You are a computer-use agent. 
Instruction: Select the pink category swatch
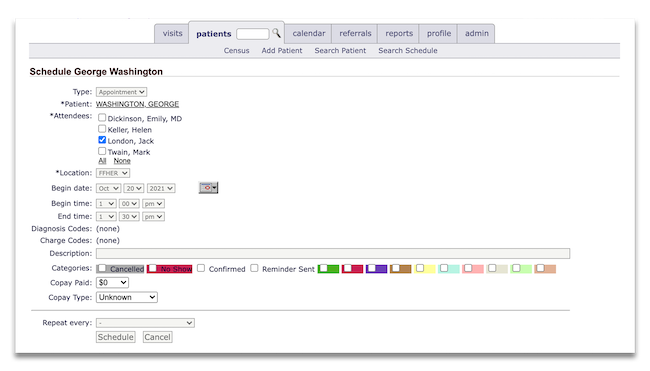tap(473, 269)
